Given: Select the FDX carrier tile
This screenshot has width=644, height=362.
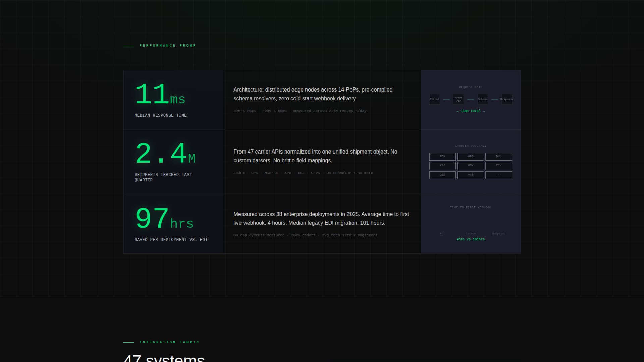Looking at the screenshot, I should 442,157.
